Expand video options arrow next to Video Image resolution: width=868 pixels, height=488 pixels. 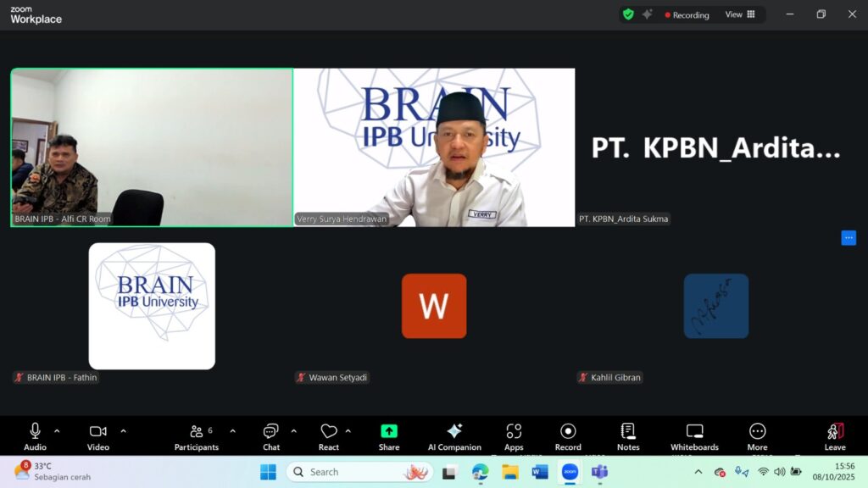(123, 430)
